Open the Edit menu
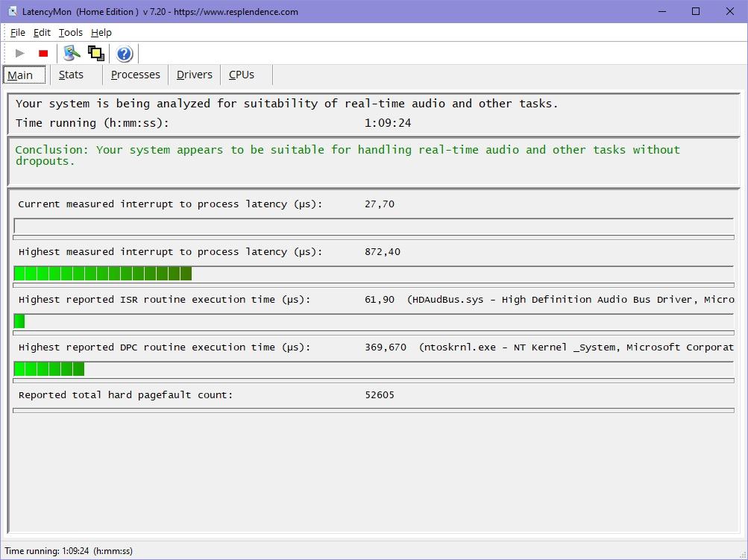 (x=42, y=32)
